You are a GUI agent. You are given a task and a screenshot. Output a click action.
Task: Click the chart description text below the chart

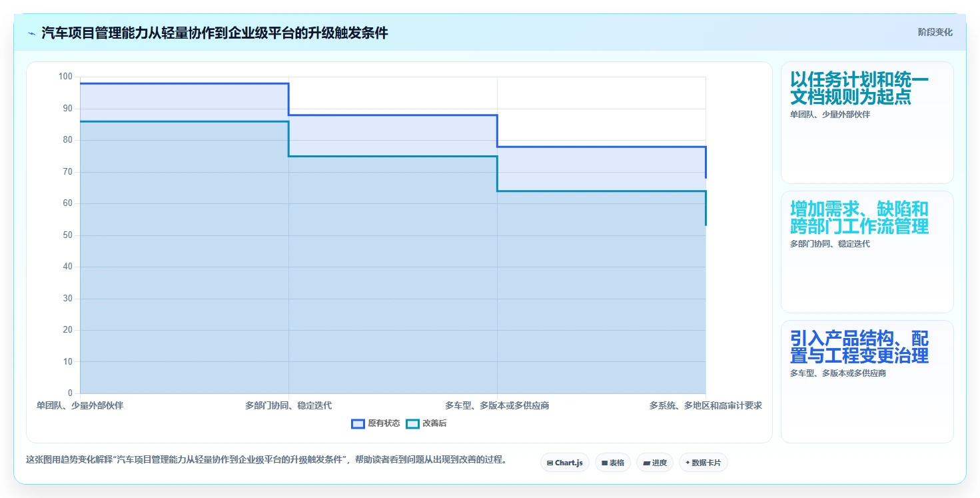(x=266, y=459)
